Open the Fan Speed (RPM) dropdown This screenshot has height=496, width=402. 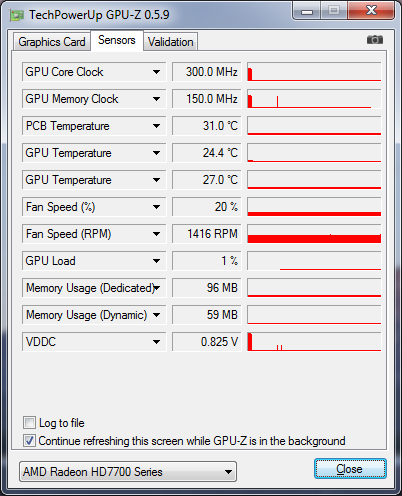point(156,234)
